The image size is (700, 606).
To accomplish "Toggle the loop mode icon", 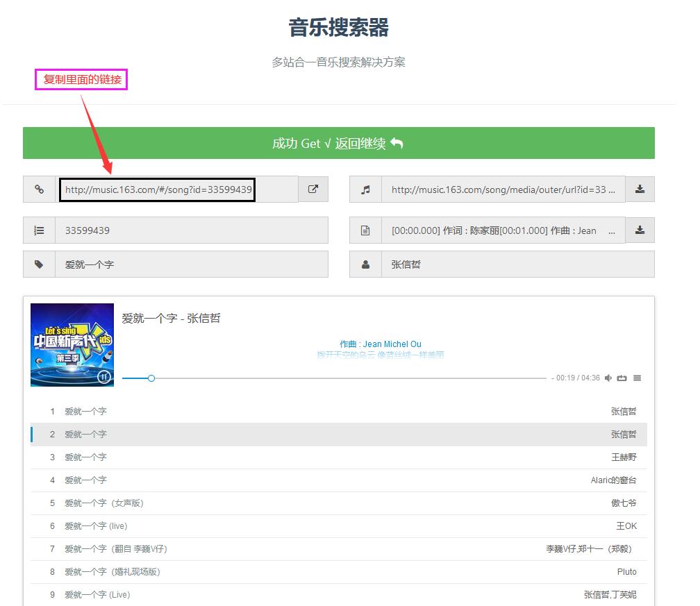I will (x=622, y=378).
